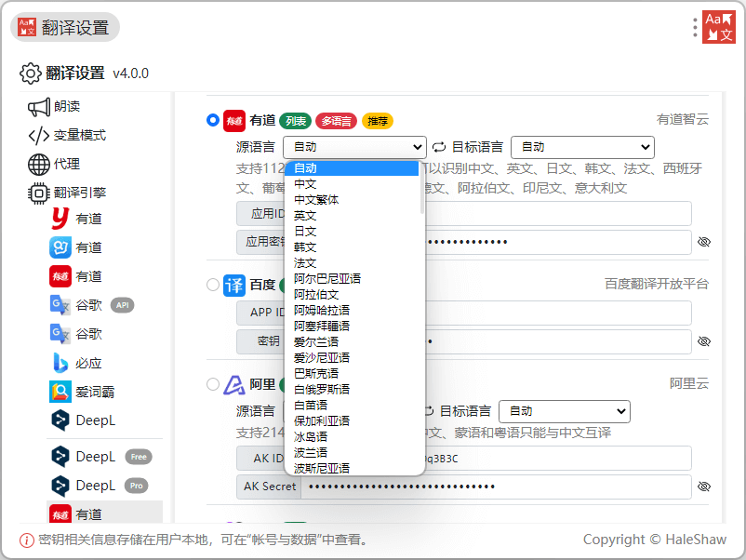Screen dimensions: 746x560
Task: Choose 爱沙尼亚语 option
Action: pyautogui.click(x=352, y=358)
